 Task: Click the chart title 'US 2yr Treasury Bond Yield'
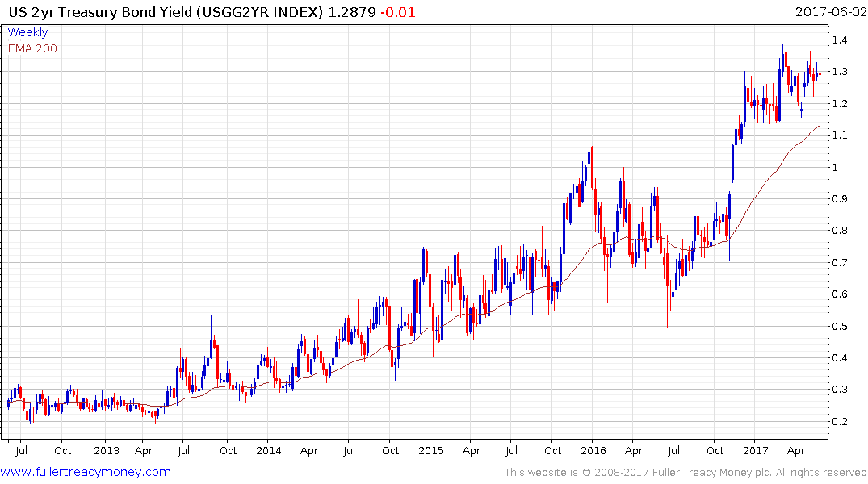pos(101,12)
